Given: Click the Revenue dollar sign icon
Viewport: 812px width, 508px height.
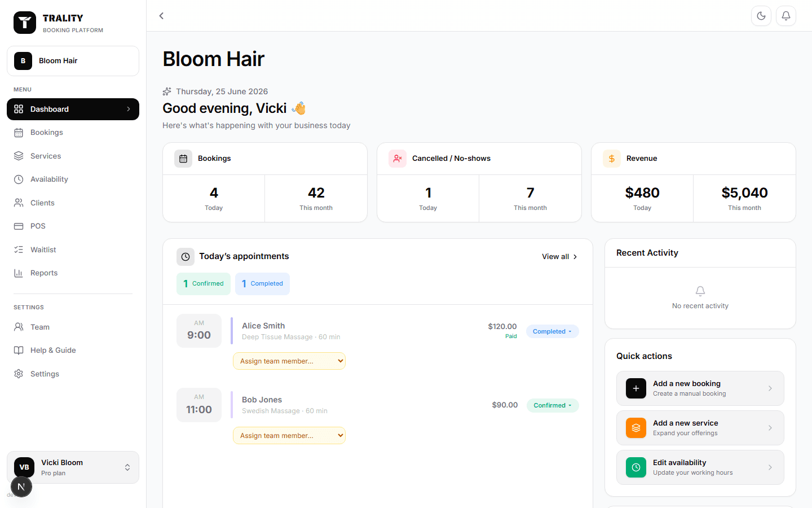Looking at the screenshot, I should pos(612,159).
